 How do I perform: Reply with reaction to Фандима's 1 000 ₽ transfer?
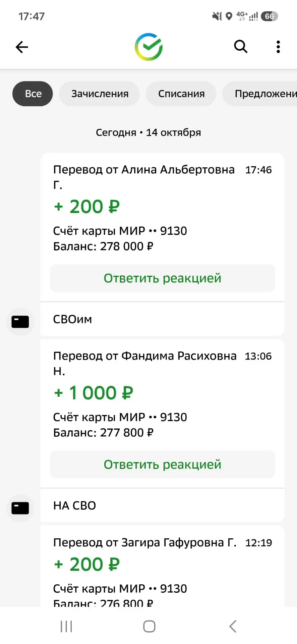[x=162, y=464]
